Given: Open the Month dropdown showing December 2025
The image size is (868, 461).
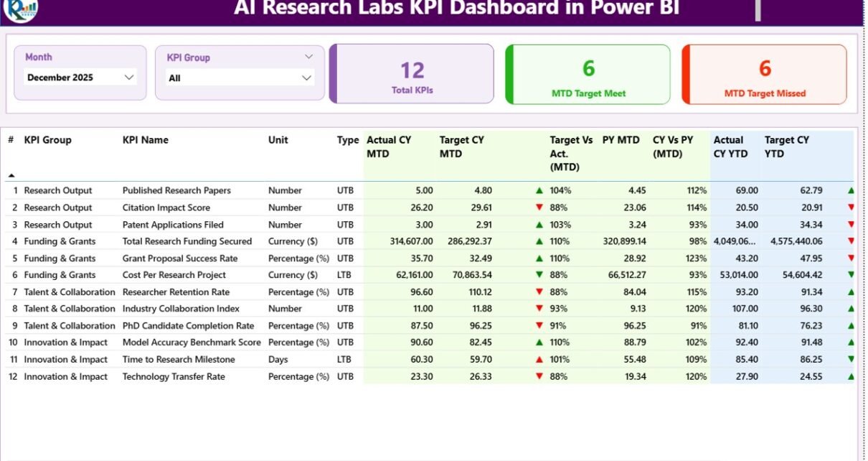Looking at the screenshot, I should point(80,78).
